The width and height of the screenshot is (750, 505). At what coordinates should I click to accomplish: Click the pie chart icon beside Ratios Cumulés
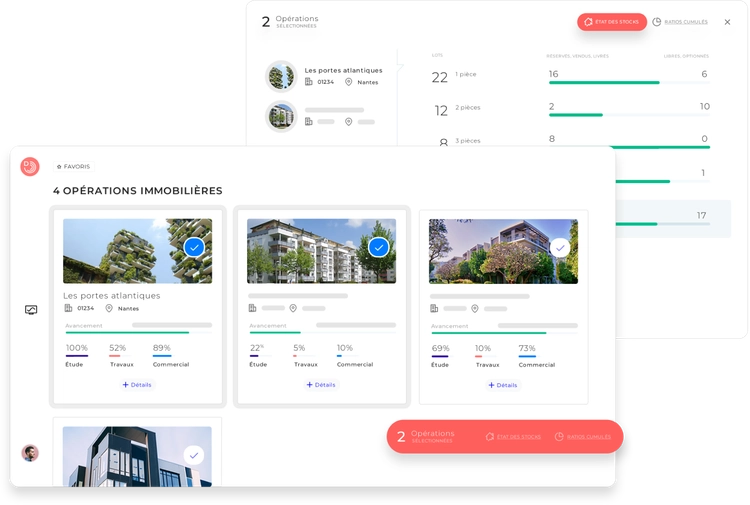657,22
